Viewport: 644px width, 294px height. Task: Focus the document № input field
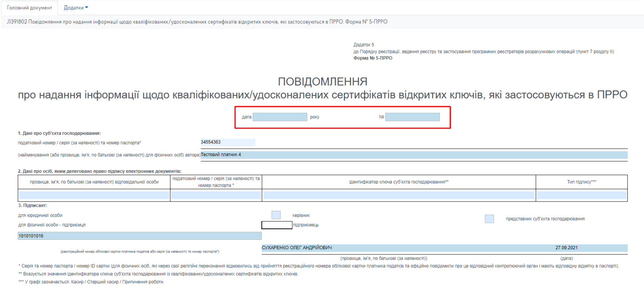tap(412, 117)
